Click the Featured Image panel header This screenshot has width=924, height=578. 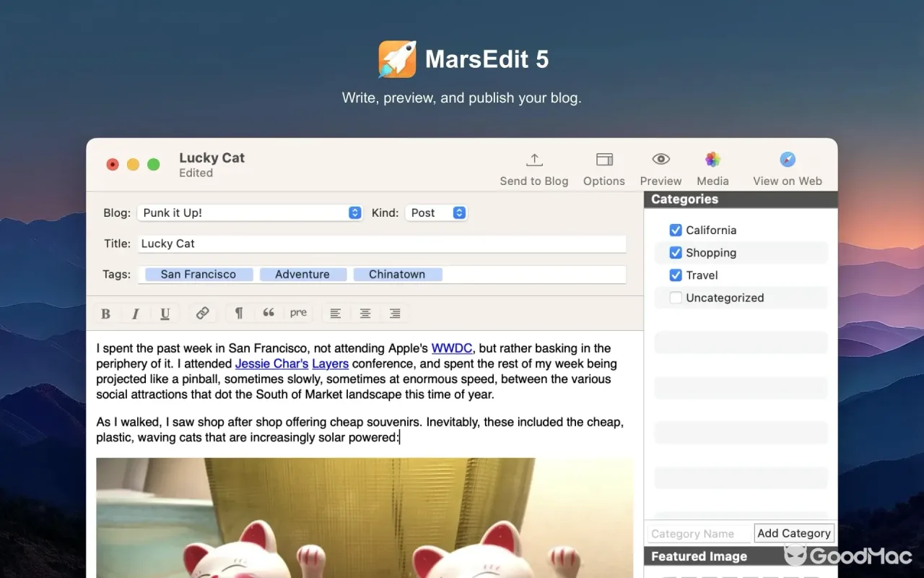741,556
